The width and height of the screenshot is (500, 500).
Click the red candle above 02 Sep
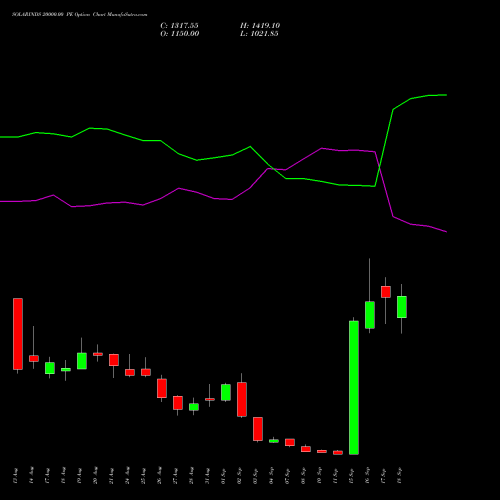242,399
